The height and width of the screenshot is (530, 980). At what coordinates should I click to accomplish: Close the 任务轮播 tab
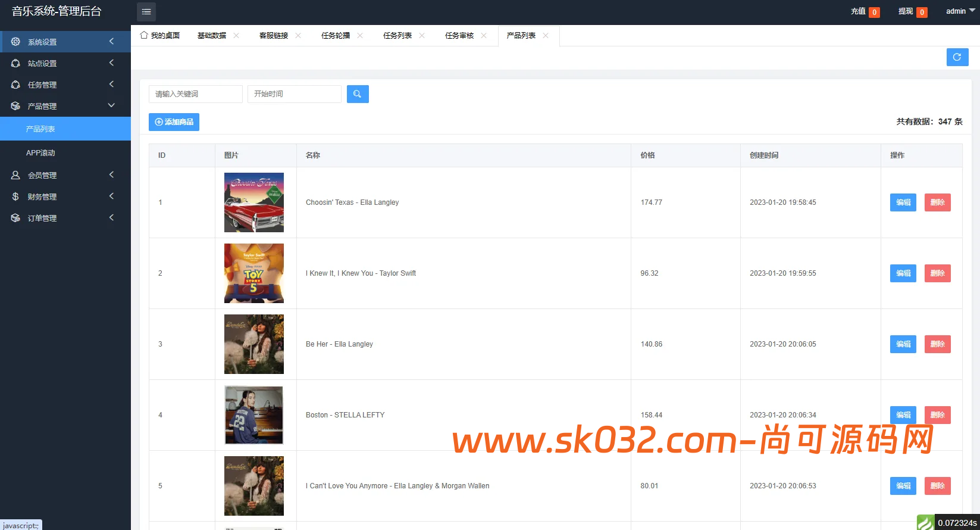click(360, 36)
